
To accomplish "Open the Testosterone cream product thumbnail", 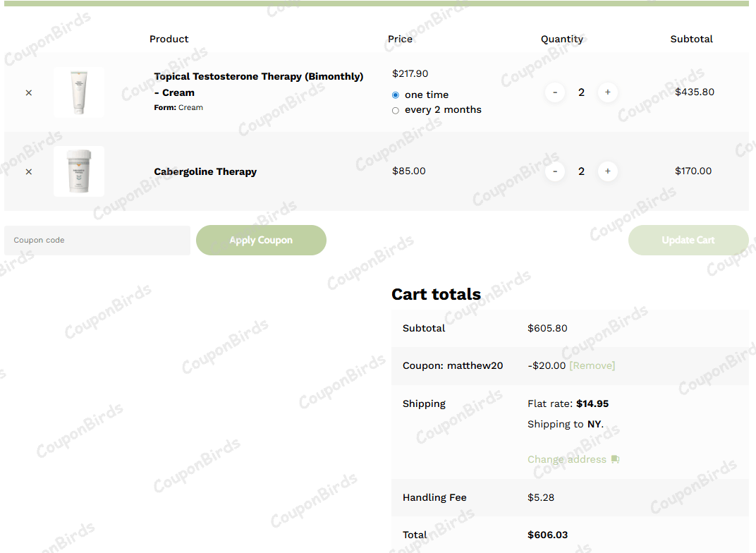I will pos(79,92).
